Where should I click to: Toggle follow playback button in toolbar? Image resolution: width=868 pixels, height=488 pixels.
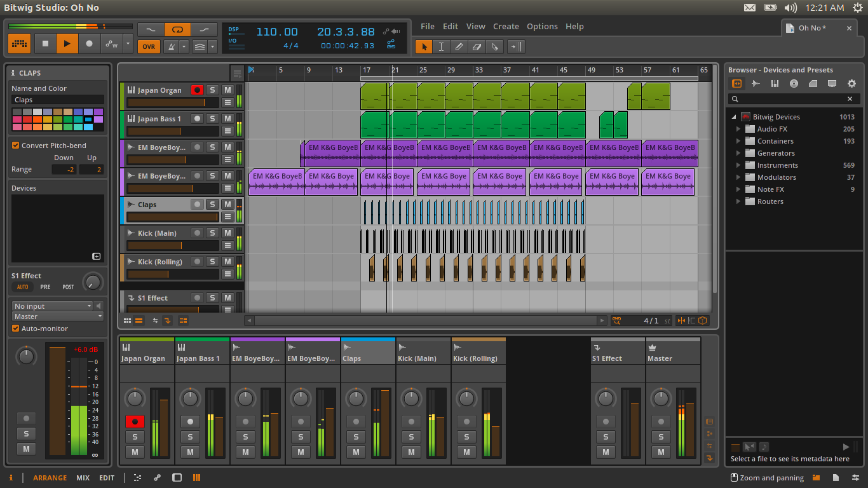(516, 46)
